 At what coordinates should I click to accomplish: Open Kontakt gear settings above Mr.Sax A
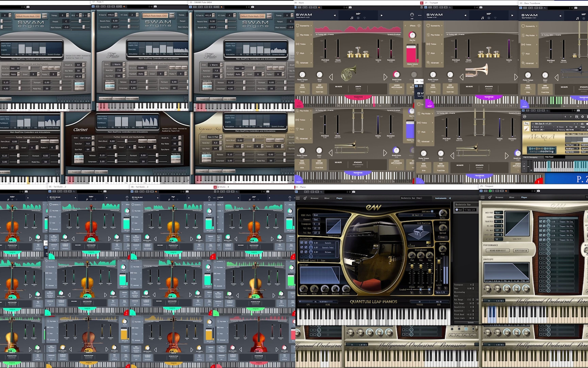[x=582, y=117]
